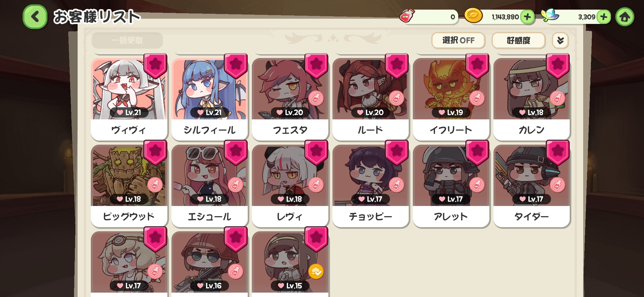Tap the gold coin badge on Lv.15 card
This screenshot has height=297, width=644.
click(316, 271)
